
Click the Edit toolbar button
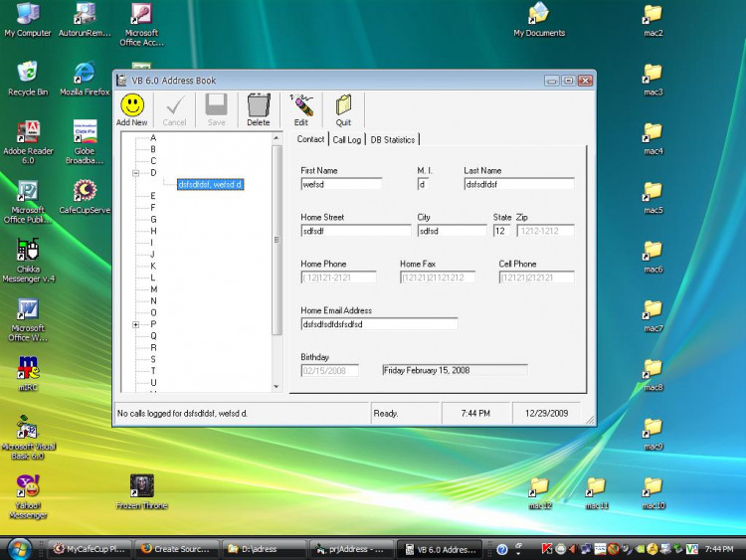[x=301, y=109]
